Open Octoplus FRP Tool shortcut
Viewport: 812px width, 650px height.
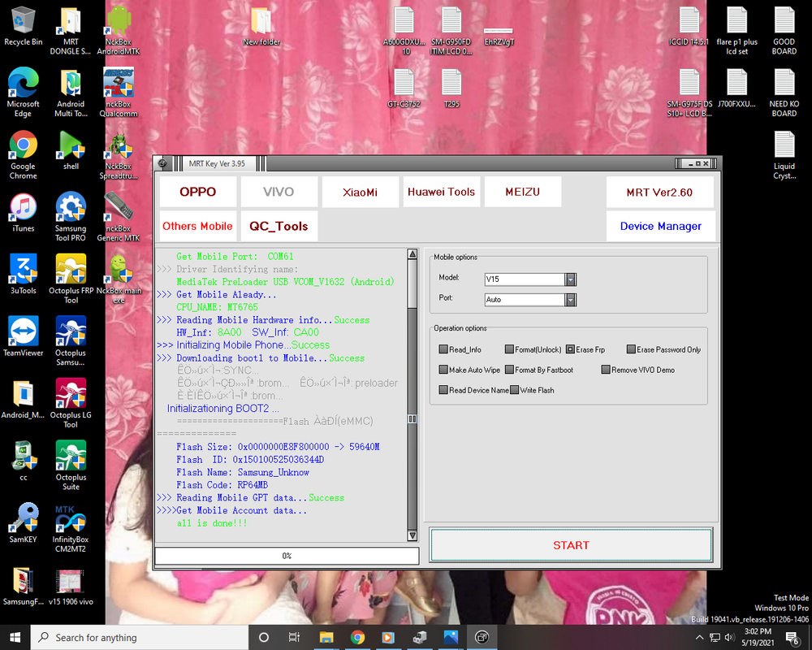(x=71, y=279)
